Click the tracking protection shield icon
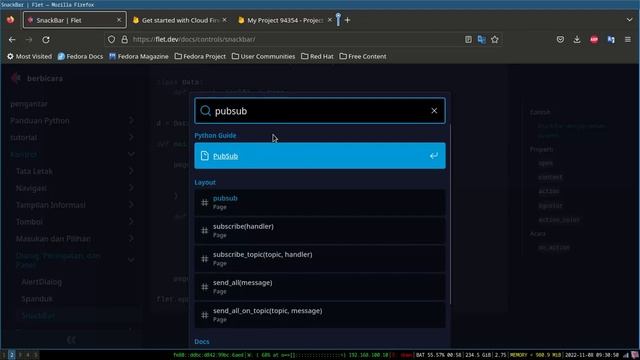 tap(111, 40)
